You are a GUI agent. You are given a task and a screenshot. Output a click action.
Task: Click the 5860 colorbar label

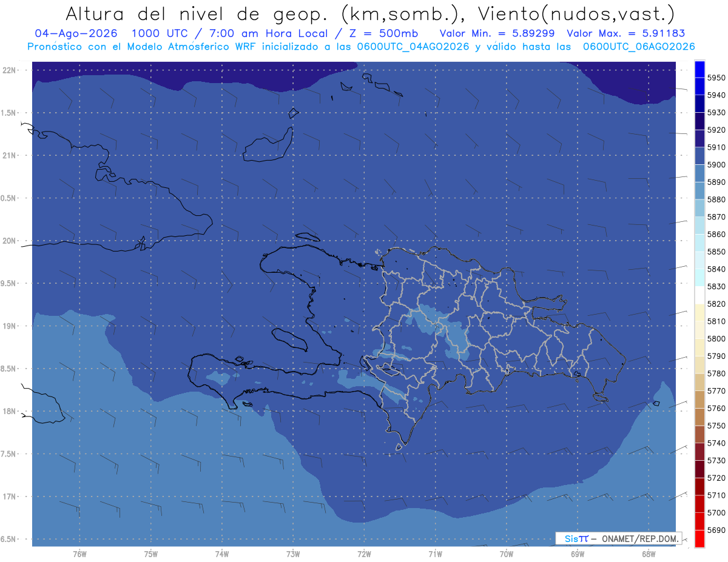pyautogui.click(x=716, y=234)
